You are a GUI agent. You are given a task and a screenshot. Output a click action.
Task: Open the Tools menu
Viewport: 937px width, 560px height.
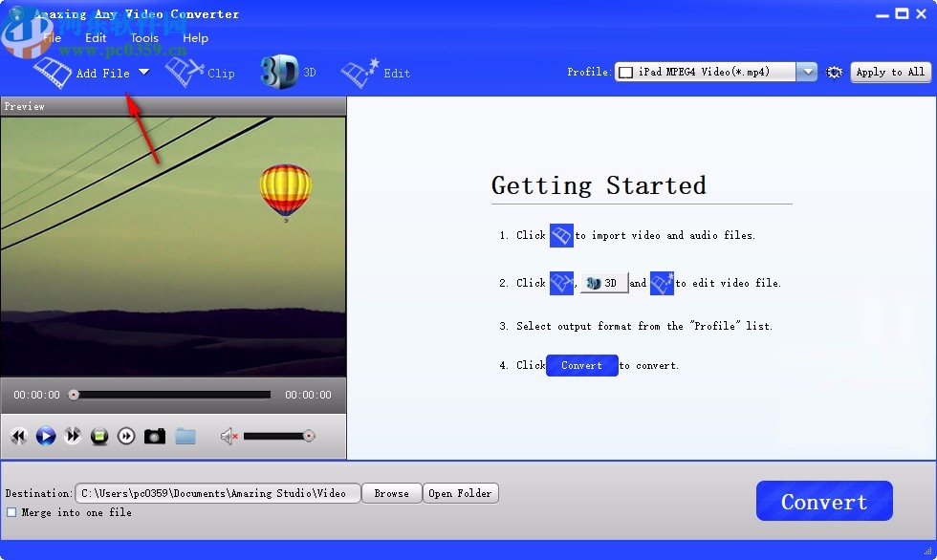pos(143,38)
